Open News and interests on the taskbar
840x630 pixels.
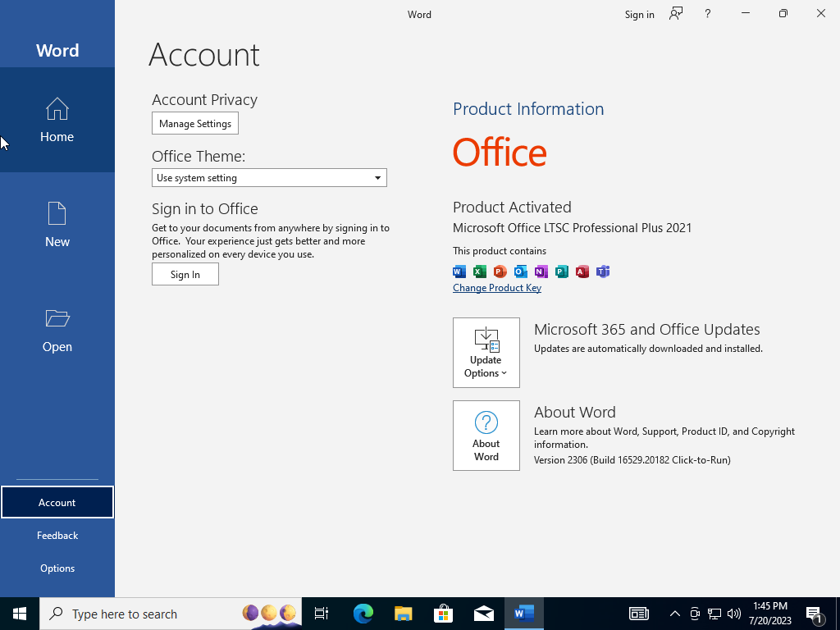tap(638, 614)
